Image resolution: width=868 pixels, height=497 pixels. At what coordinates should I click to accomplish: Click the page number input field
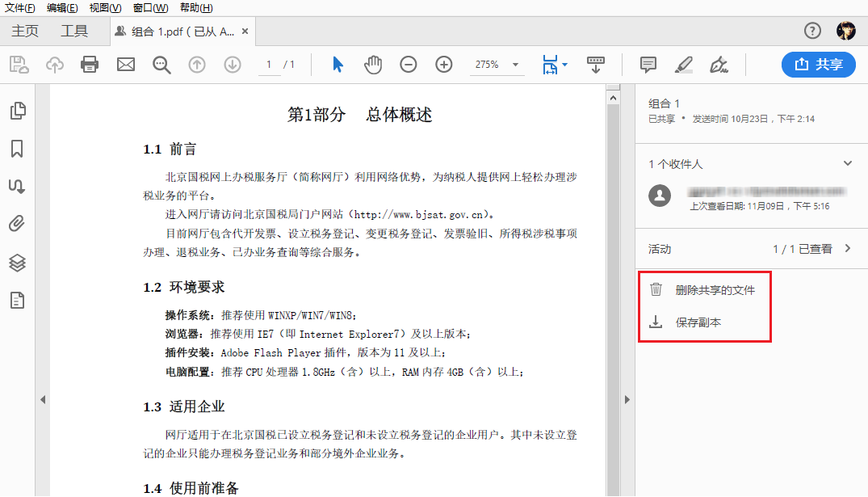[x=269, y=65]
